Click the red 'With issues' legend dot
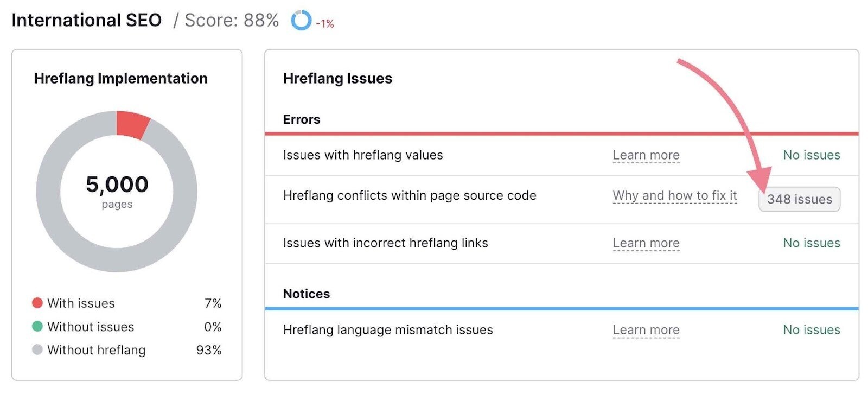868x394 pixels. [x=37, y=303]
